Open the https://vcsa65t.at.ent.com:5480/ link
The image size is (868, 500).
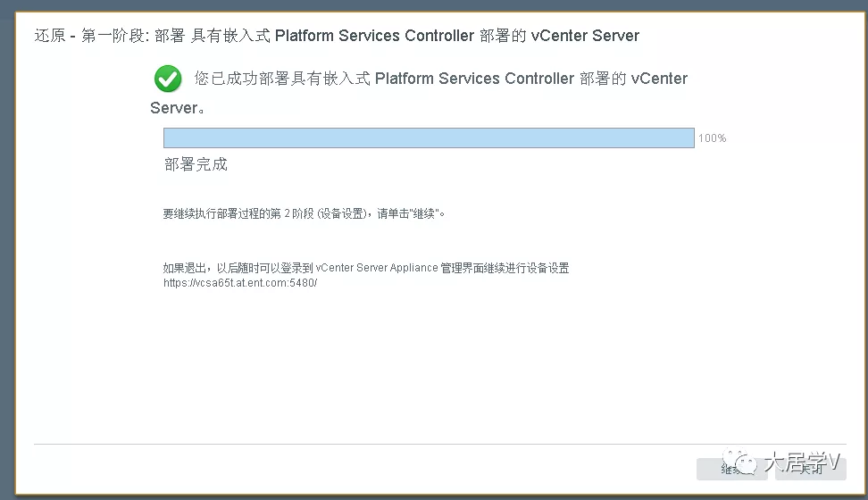(x=240, y=283)
